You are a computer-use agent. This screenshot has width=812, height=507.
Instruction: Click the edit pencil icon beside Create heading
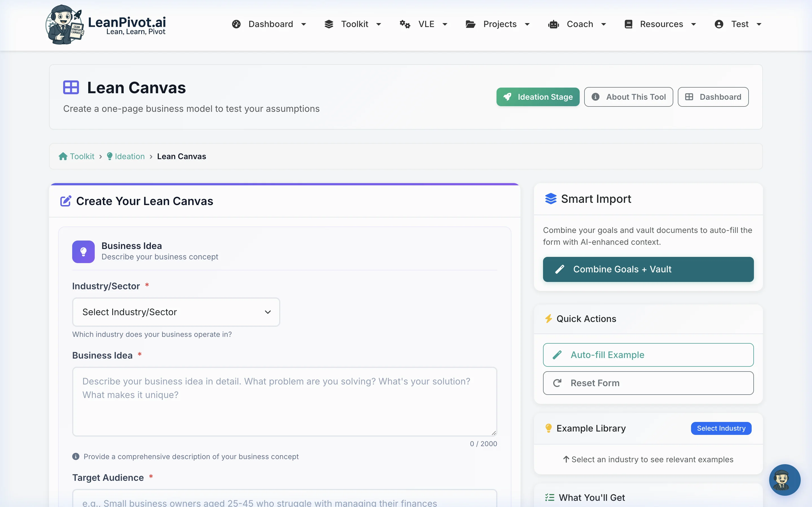pos(65,201)
